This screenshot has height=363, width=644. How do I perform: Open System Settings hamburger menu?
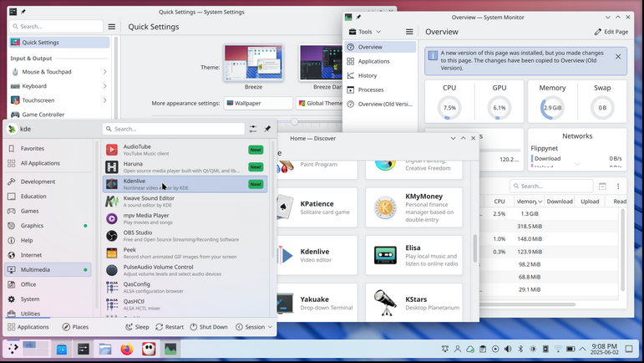click(112, 27)
